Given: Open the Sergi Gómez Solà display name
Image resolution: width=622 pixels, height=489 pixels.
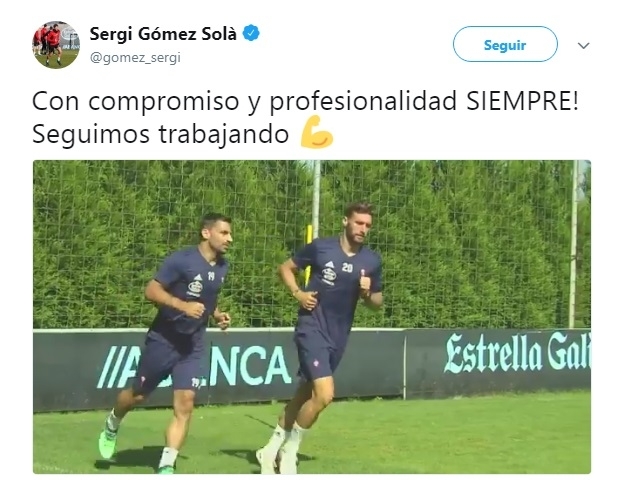Looking at the screenshot, I should coord(163,34).
